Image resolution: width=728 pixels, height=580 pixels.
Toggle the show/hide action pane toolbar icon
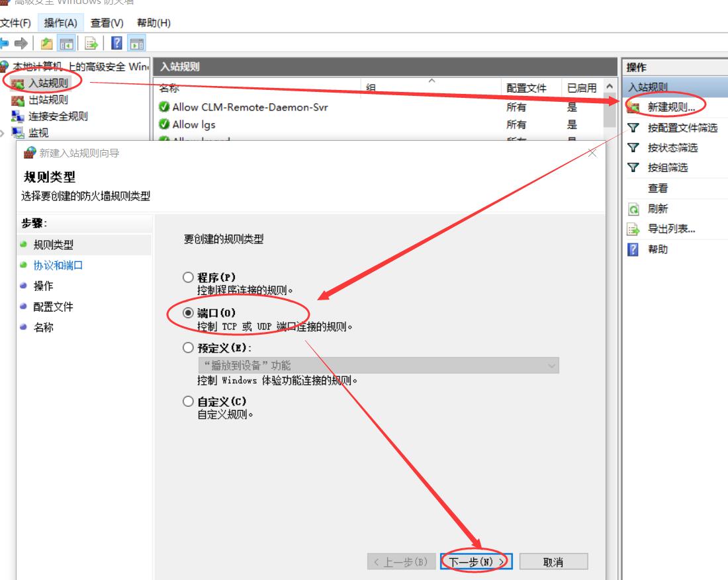[137, 44]
